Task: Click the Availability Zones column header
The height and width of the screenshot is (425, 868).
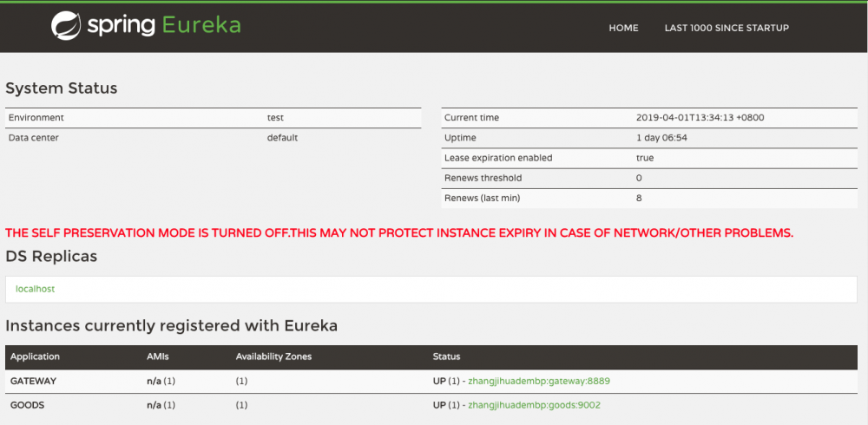Action: [x=273, y=356]
